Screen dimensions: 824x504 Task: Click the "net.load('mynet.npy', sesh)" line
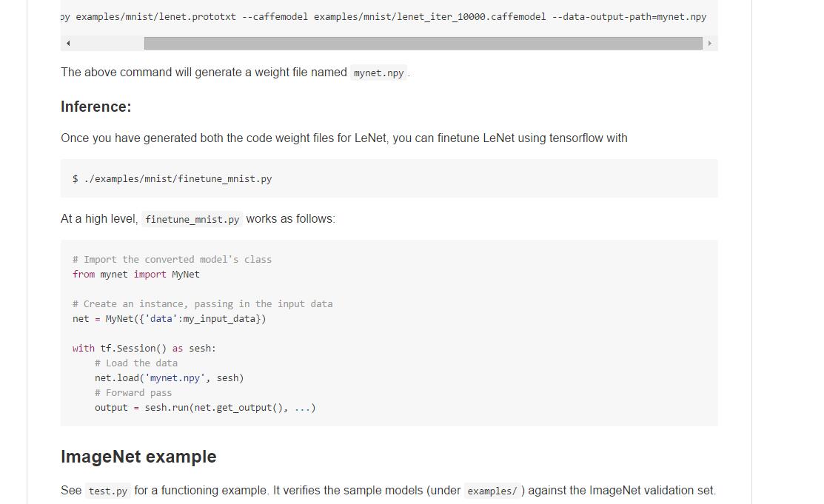[169, 377]
